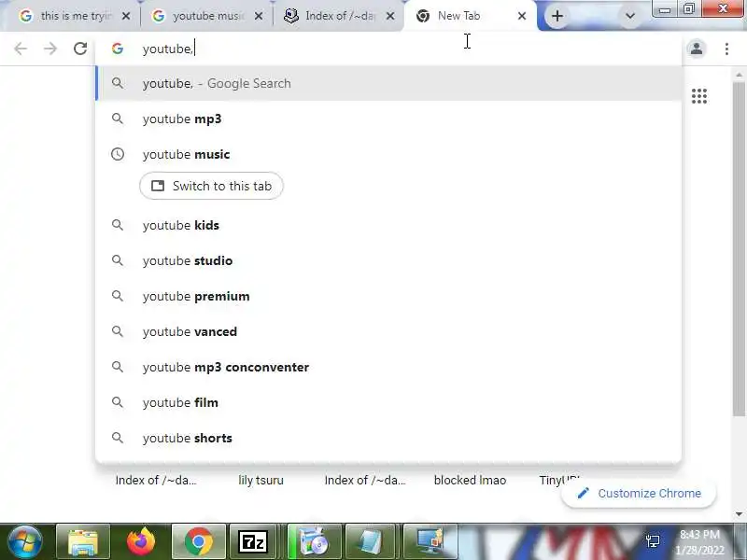747x560 pixels.
Task: Click the page vertical scrollbar thumb
Action: pyautogui.click(x=739, y=247)
